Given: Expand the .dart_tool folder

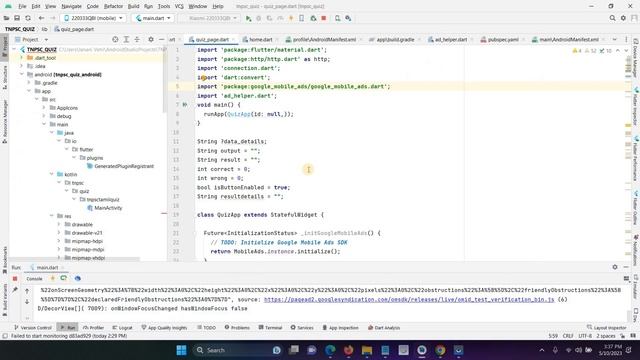Looking at the screenshot, I should tap(22, 58).
